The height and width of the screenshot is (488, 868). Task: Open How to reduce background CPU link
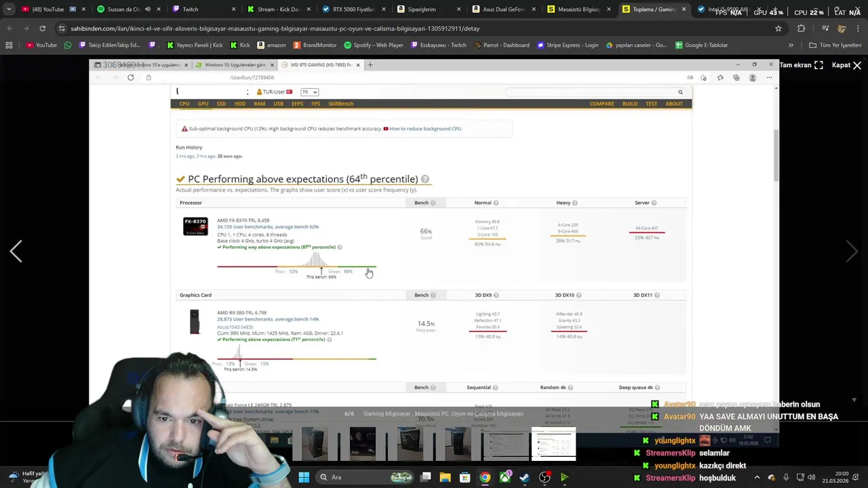(425, 129)
